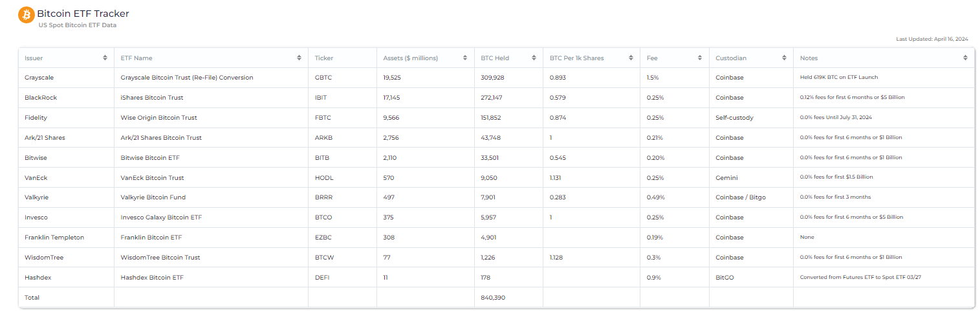Click the Last Updated date text

pyautogui.click(x=931, y=39)
